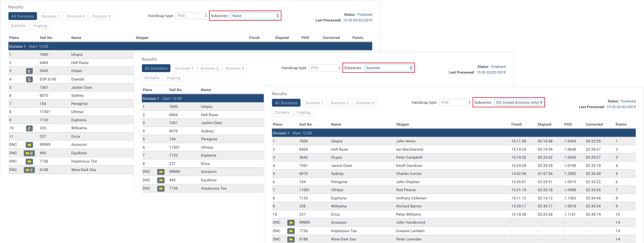Click Skipper column header in SIS panel

[403, 124]
